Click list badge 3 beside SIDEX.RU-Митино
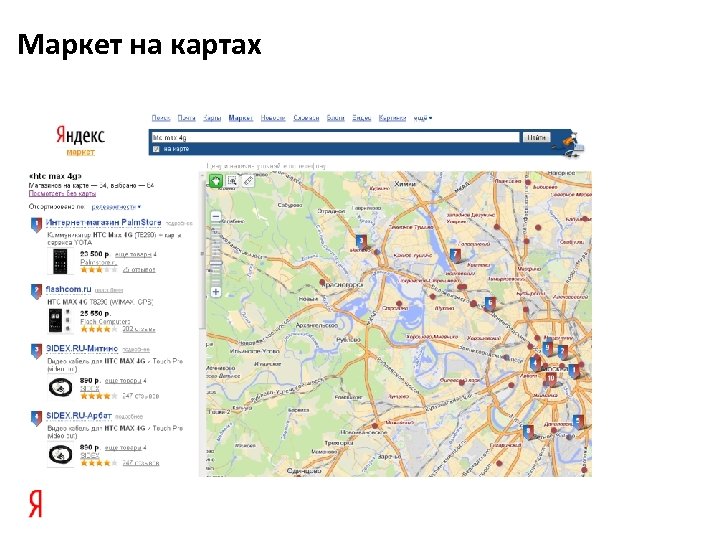Image resolution: width=720 pixels, height=540 pixels. (x=36, y=351)
